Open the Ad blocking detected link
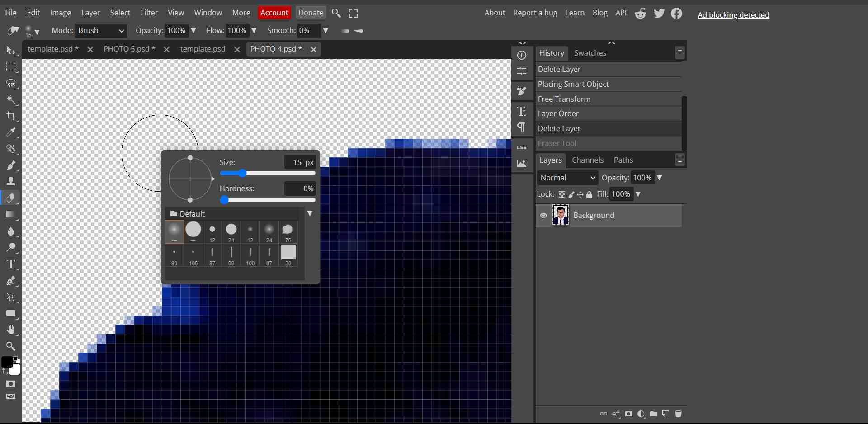 (x=733, y=15)
